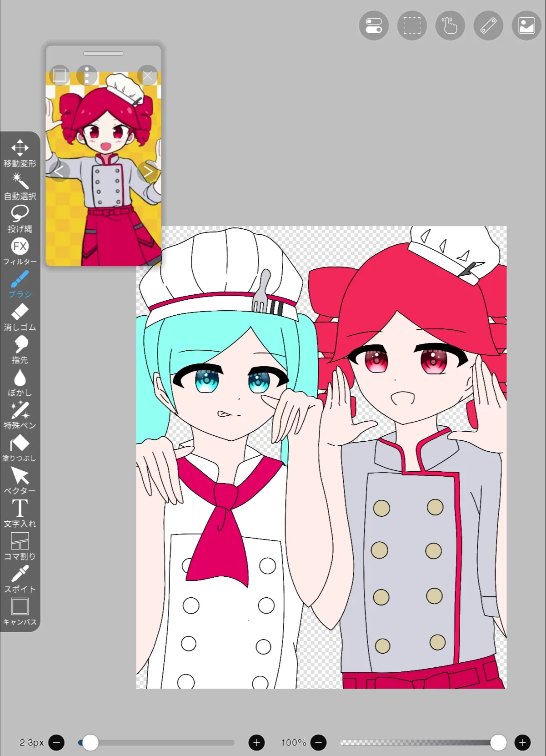Increase brush thickness with plus button
This screenshot has width=546, height=756.
click(256, 743)
